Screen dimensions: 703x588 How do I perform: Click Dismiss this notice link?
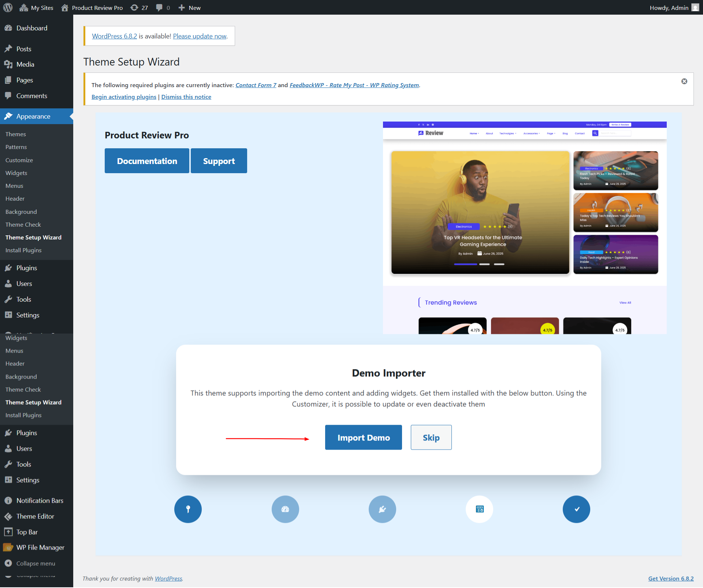pyautogui.click(x=186, y=97)
